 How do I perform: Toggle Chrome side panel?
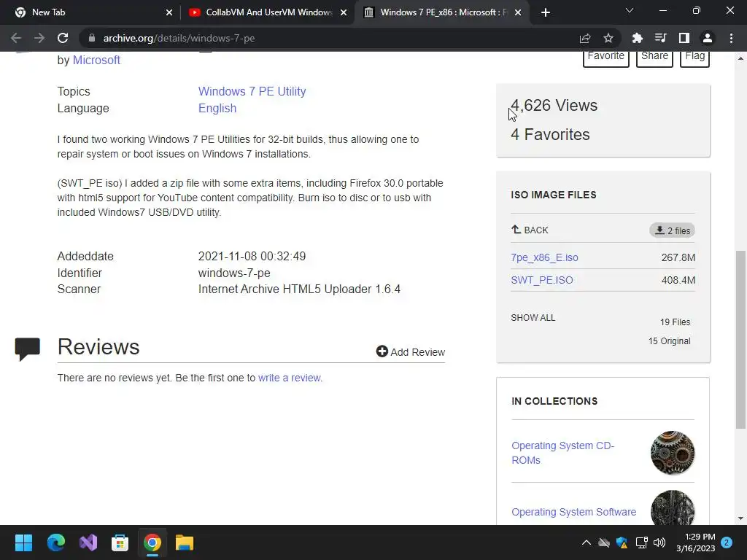coord(684,38)
